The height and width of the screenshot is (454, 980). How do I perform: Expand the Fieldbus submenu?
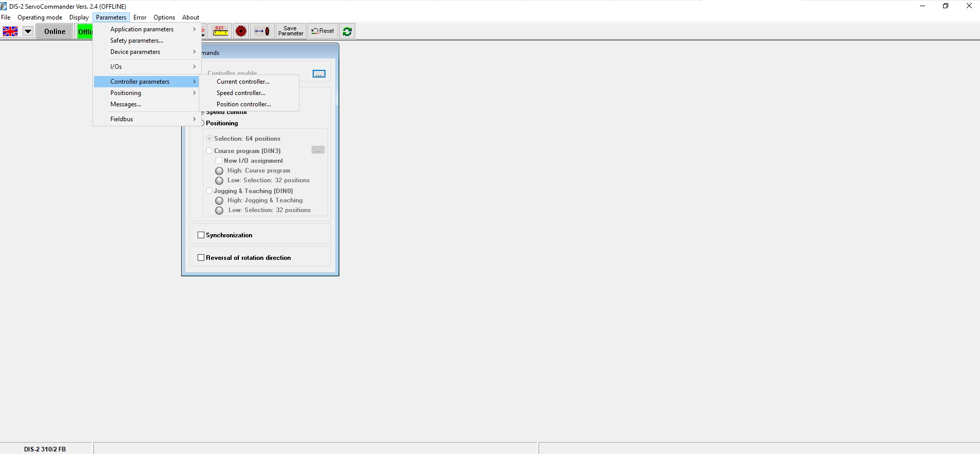pos(146,119)
